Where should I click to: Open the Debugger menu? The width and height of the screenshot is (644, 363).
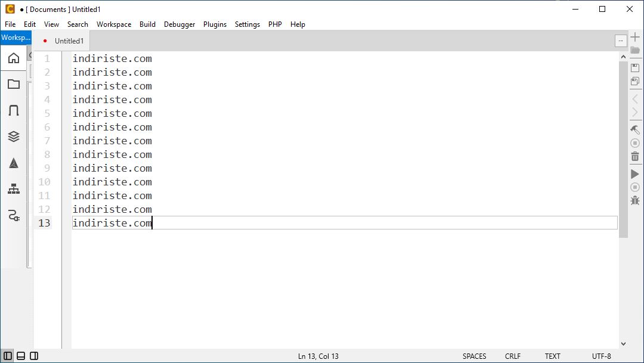(x=179, y=24)
